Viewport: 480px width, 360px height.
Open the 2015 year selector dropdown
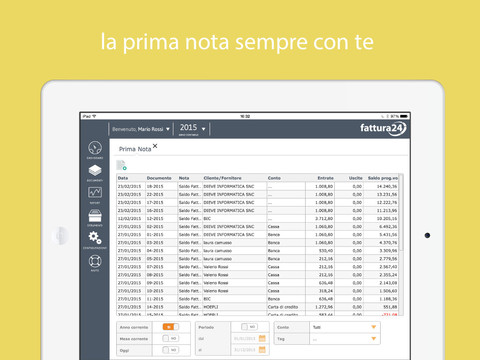tap(193, 128)
